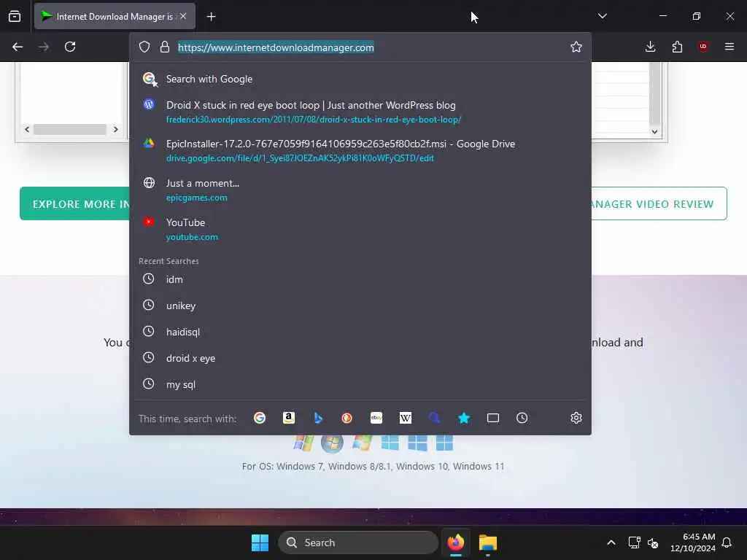Image resolution: width=747 pixels, height=560 pixels.
Task: Open the Downloads panel
Action: (650, 47)
